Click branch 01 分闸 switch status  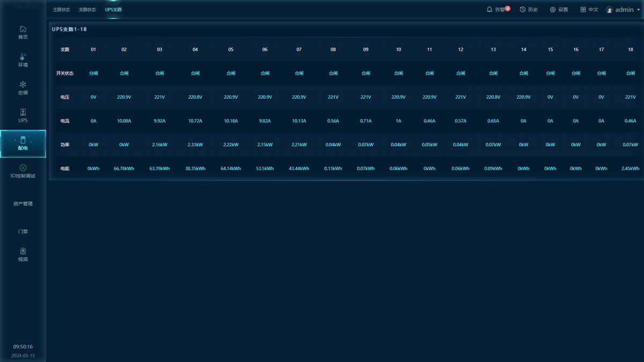93,73
